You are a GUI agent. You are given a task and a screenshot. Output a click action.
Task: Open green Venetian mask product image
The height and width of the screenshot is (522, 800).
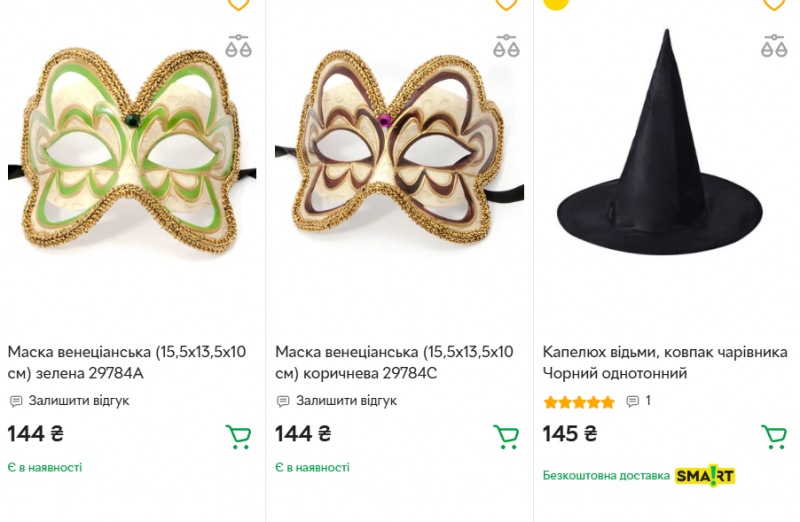tap(130, 167)
